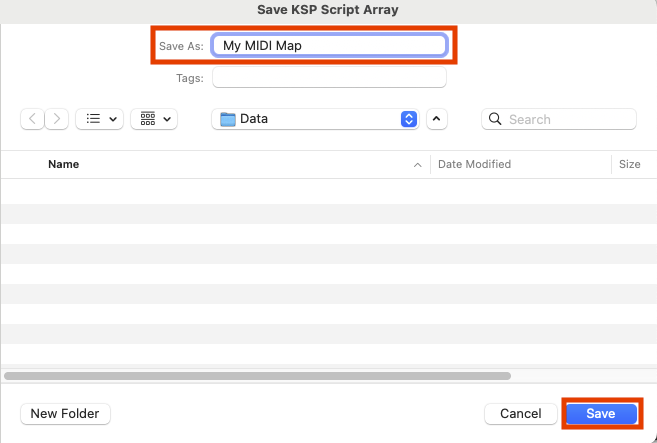Toggle the sort direction arrow in Name header
657x443 pixels.
coord(417,164)
